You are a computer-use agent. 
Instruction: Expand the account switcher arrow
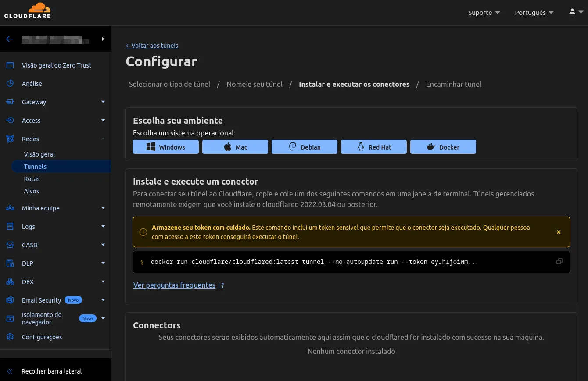(x=103, y=39)
